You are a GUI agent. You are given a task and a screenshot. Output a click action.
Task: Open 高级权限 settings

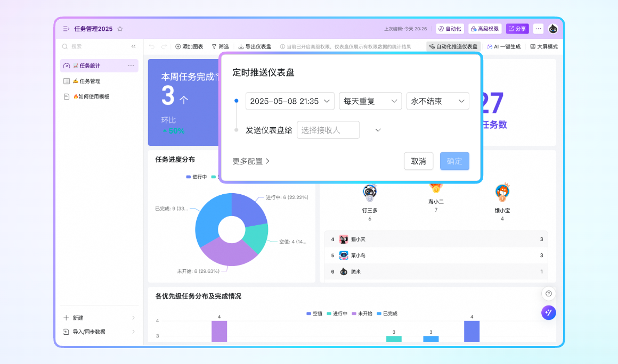pyautogui.click(x=485, y=29)
